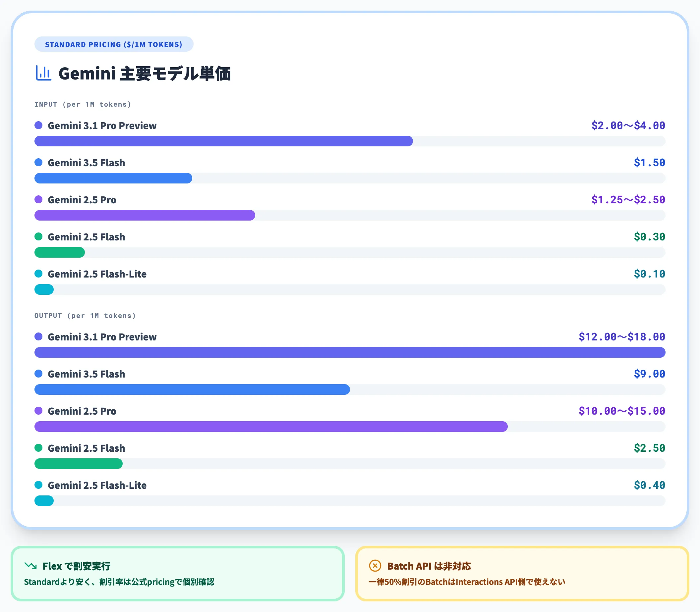This screenshot has height=612, width=700.
Task: Click the Gemini 2.5 Pro color dot under INPUT
Action: tap(39, 199)
